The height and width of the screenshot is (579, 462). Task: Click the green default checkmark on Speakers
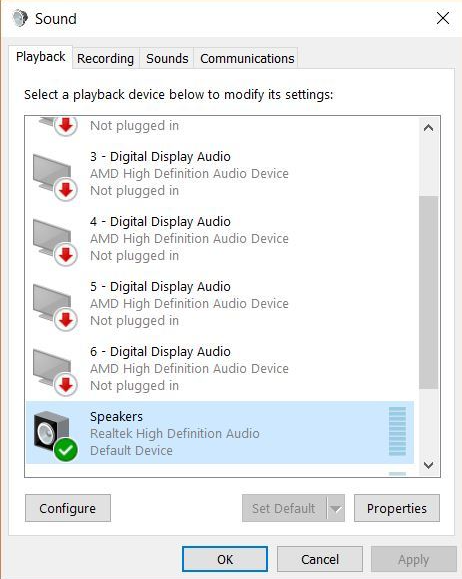click(x=66, y=450)
